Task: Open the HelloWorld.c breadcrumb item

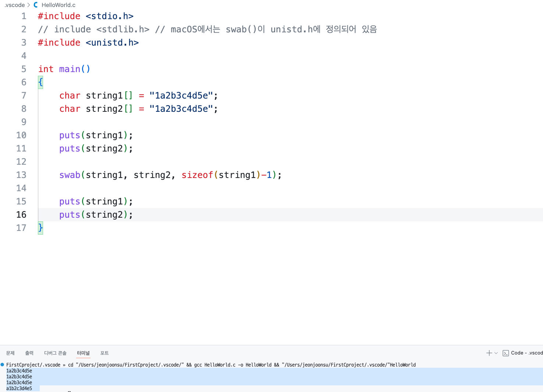Action: point(58,5)
